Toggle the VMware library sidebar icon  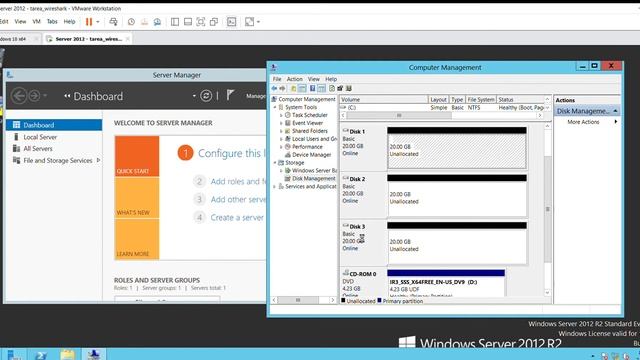[x=175, y=22]
